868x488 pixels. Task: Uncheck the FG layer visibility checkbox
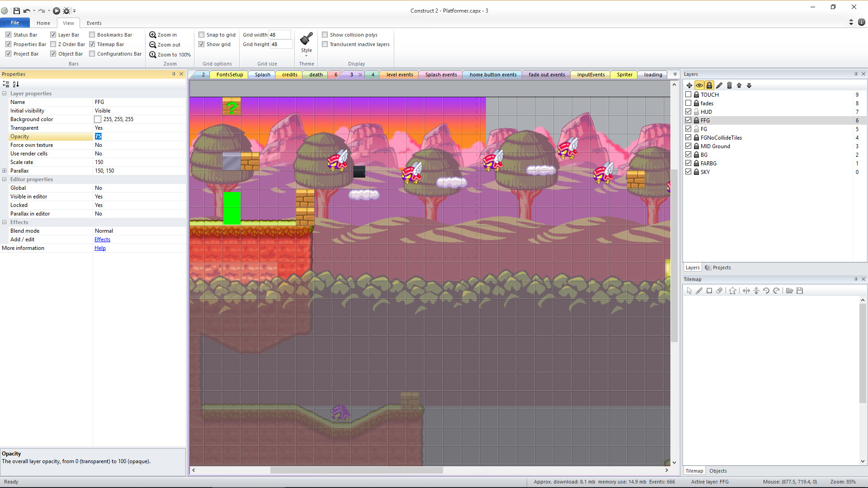pos(689,129)
